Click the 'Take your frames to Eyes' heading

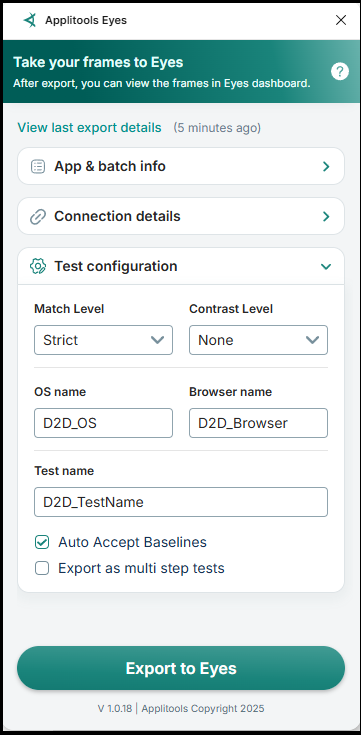click(98, 62)
